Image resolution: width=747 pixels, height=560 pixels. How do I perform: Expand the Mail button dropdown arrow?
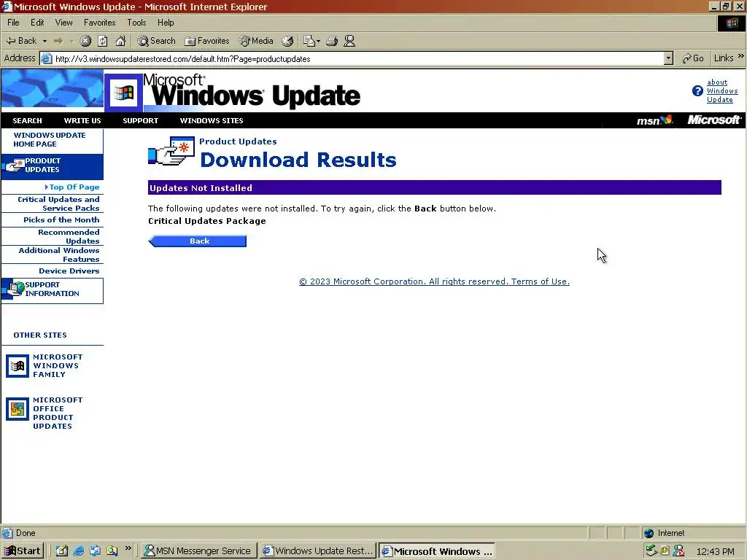pos(318,41)
